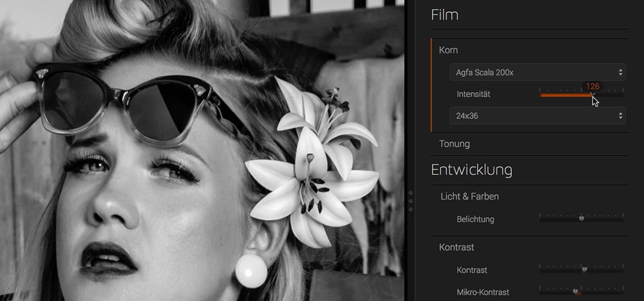The image size is (644, 301).
Task: Open the 24x36 film format dropdown
Action: click(537, 116)
